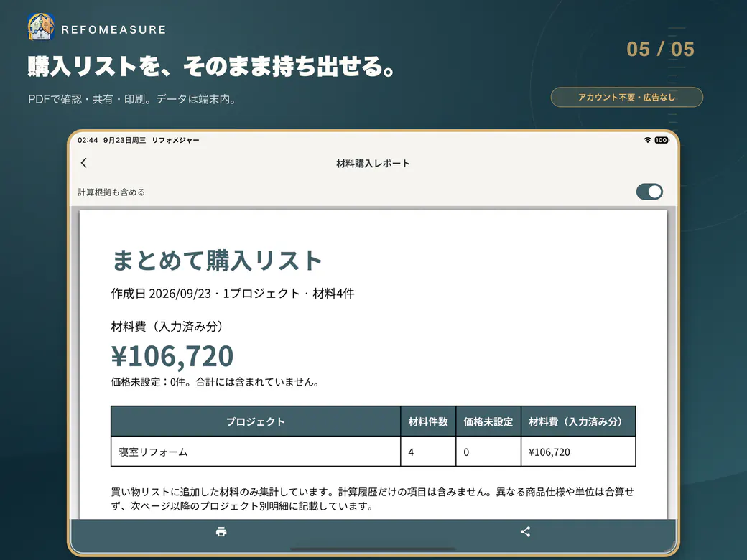Click the アカウント不要・広告なし badge

point(626,97)
